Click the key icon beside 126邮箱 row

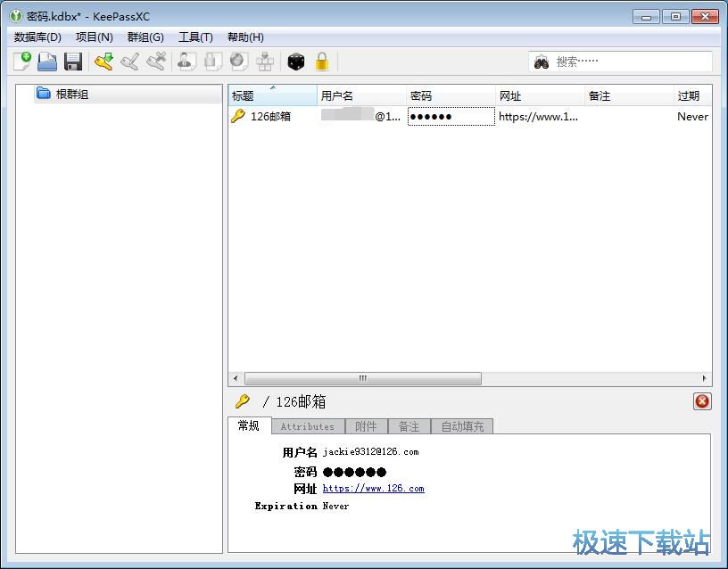237,116
